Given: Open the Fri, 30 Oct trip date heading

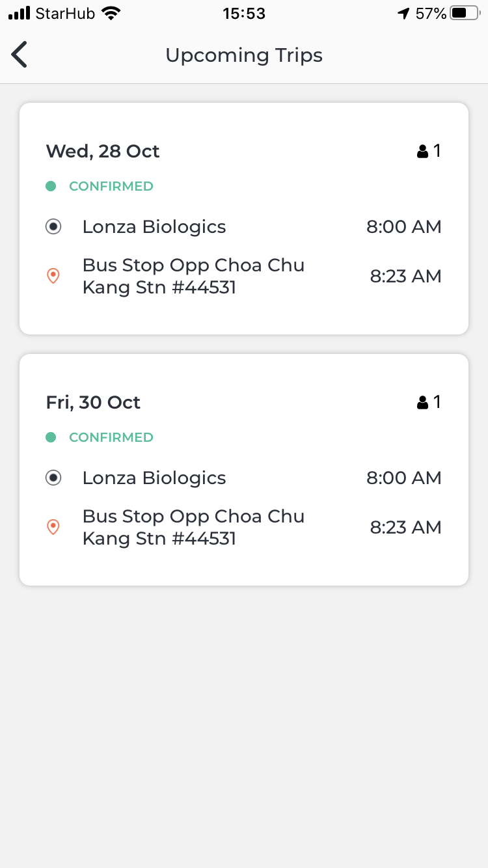Looking at the screenshot, I should pos(93,403).
